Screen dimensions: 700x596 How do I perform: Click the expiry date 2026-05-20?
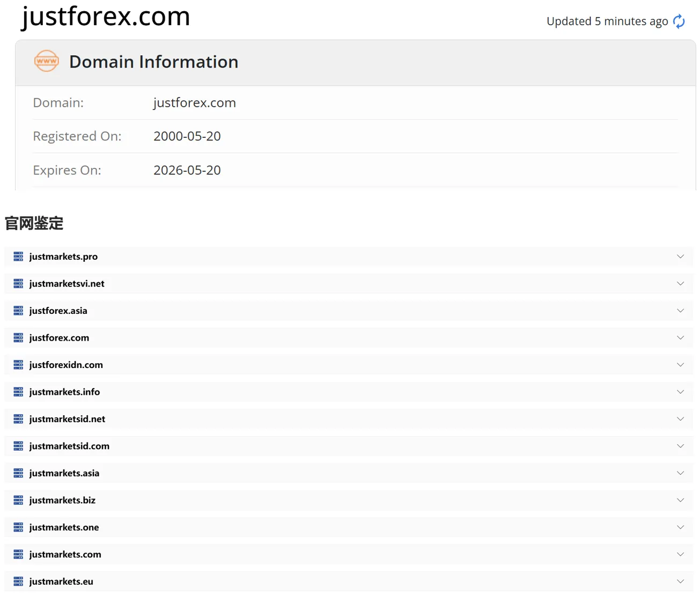tap(187, 170)
